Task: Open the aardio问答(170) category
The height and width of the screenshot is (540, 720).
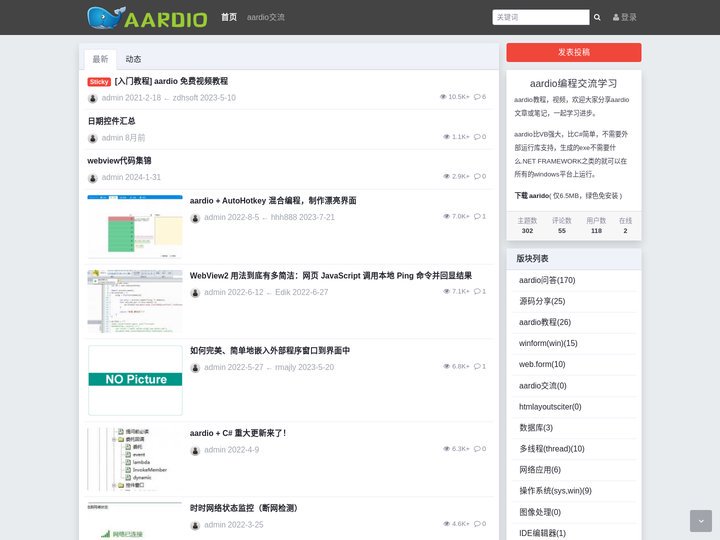Action: [547, 280]
